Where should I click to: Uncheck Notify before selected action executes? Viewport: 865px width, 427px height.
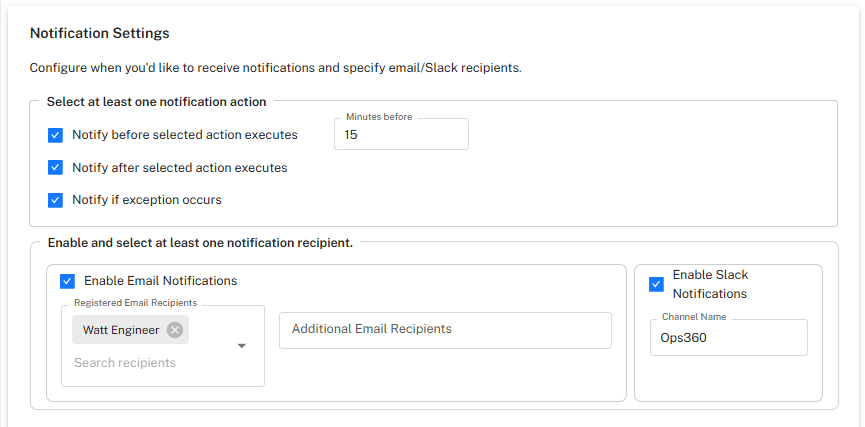55,135
